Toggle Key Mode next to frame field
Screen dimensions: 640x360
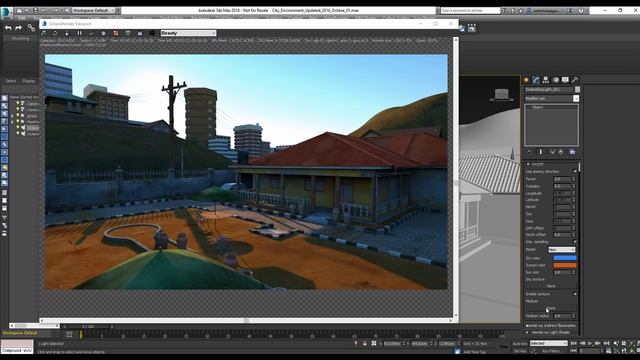[x=573, y=351]
